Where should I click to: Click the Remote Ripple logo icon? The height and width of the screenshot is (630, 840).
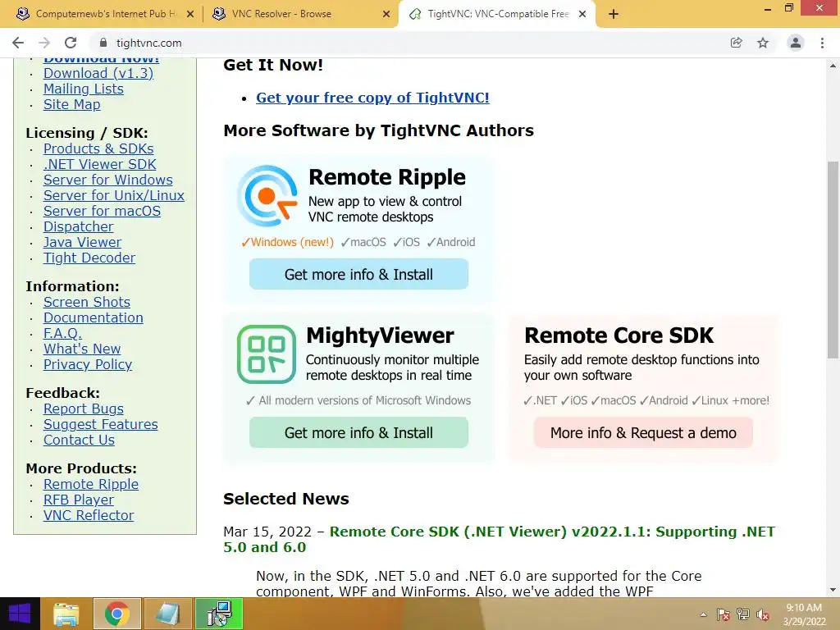267,195
